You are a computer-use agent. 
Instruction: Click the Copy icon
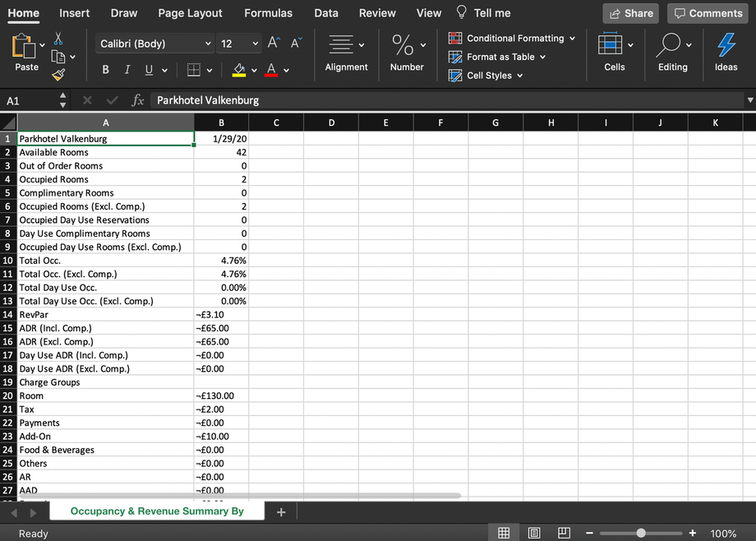[x=58, y=57]
